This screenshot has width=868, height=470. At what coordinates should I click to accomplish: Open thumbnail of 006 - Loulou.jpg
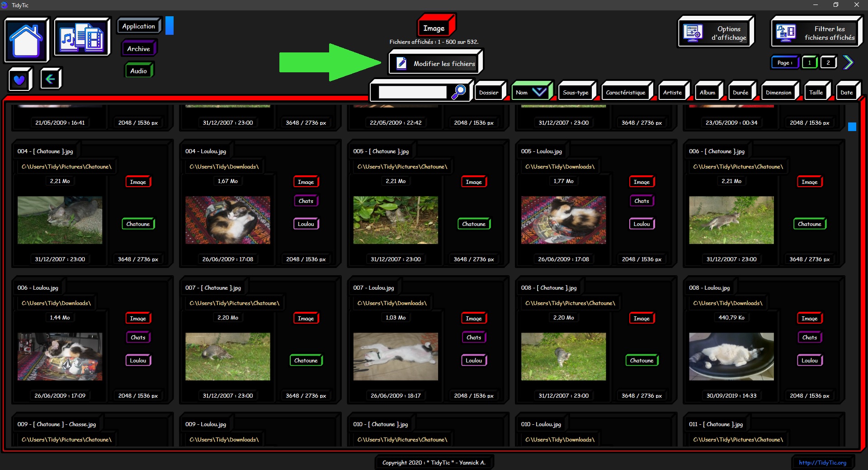pos(60,357)
